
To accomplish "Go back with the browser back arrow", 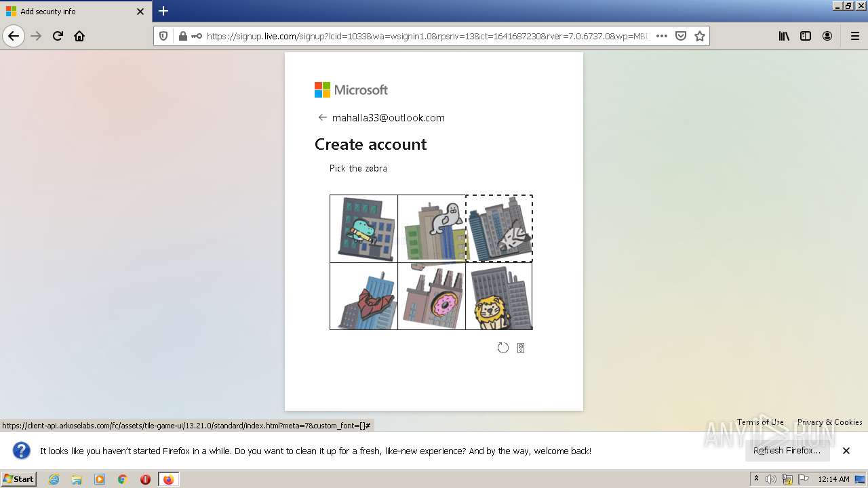I will 14,36.
